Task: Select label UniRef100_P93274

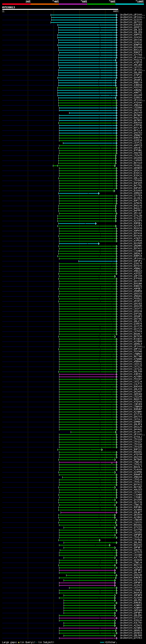Action: (x=131, y=60)
